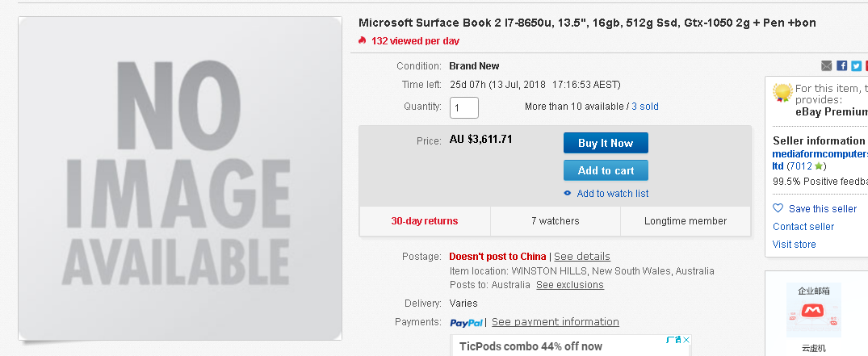Click Buy It Now button
This screenshot has height=356, width=868.
[606, 143]
